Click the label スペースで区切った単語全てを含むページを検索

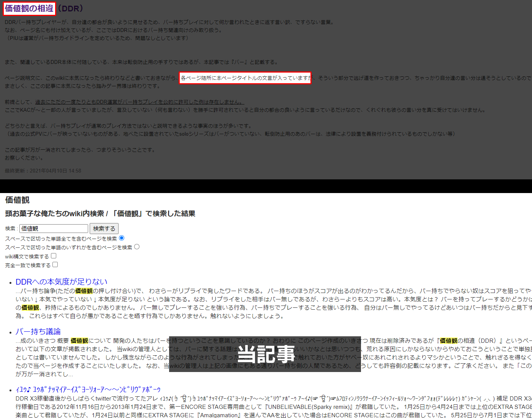coord(61,239)
